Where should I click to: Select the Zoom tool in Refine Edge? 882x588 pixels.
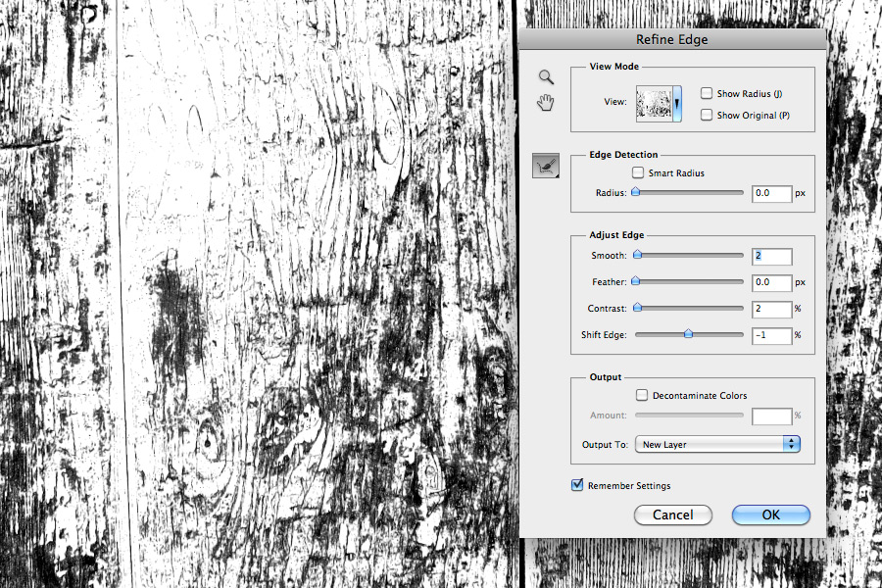(x=545, y=76)
